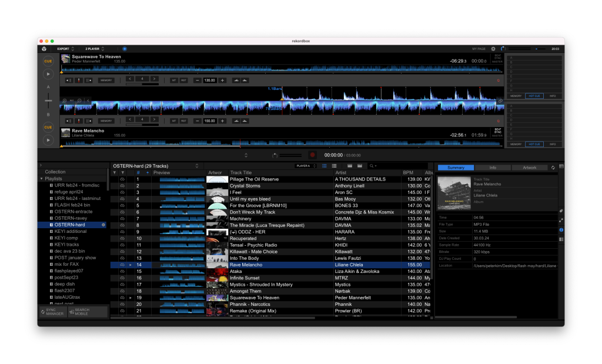Viewport: 602px width, 364px height.
Task: Open the EXPORT mode dropdown
Action: 65,49
